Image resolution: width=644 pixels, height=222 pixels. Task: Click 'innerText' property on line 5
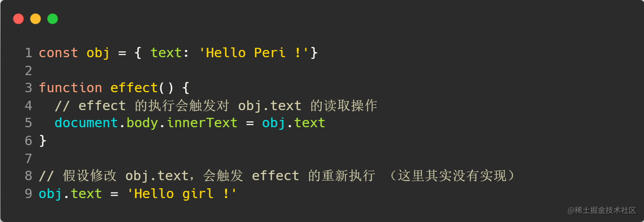(x=202, y=123)
